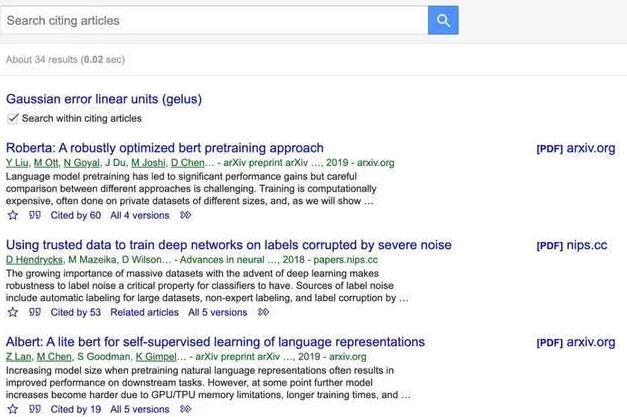Viewport: 627px width, 417px height.
Task: Click the blue search magnifier button
Action: pos(442,20)
